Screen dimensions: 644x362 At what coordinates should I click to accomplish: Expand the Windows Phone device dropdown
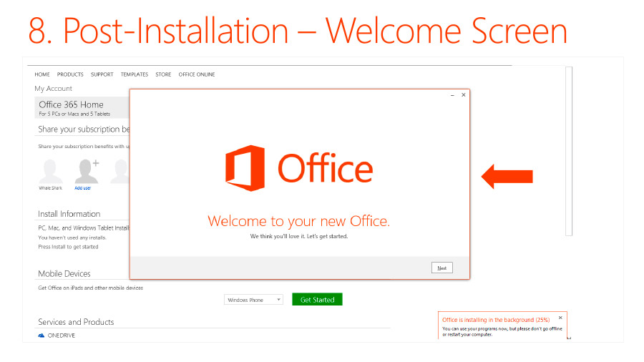253,300
